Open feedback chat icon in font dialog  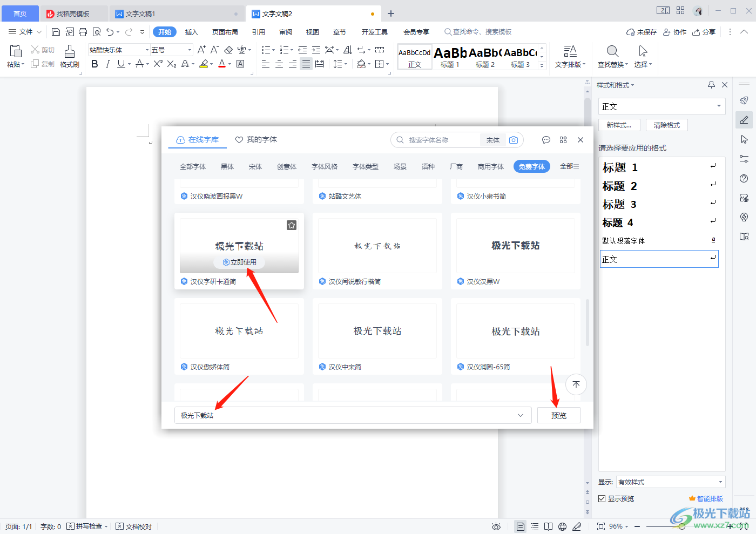click(546, 140)
